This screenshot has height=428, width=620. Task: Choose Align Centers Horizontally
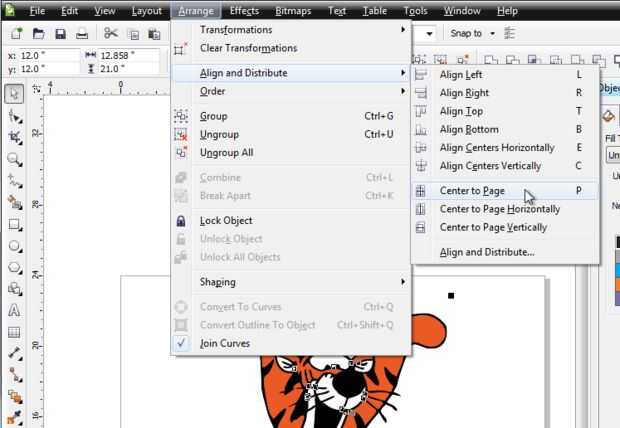tap(505, 148)
